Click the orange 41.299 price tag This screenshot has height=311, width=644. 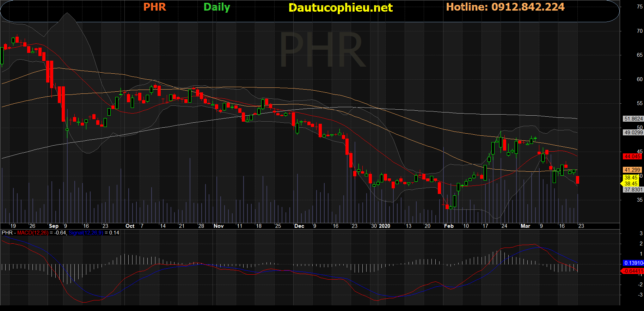(x=632, y=170)
